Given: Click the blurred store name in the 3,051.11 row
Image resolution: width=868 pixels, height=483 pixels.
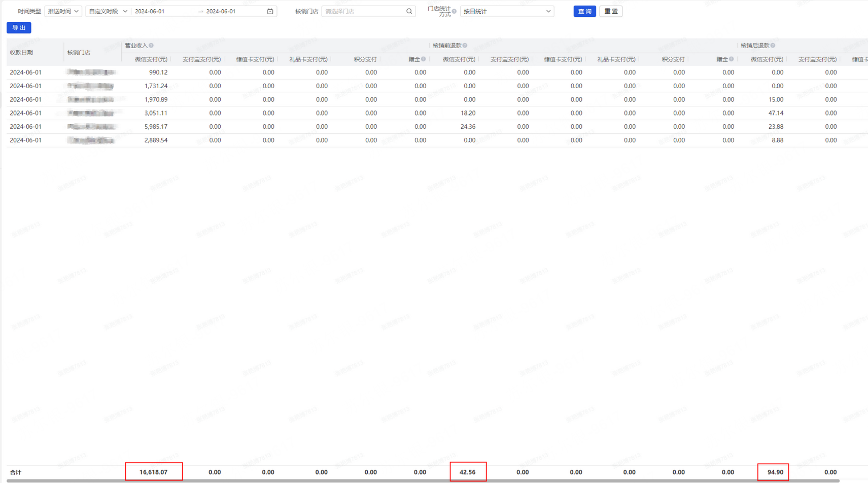Looking at the screenshot, I should pyautogui.click(x=91, y=113).
